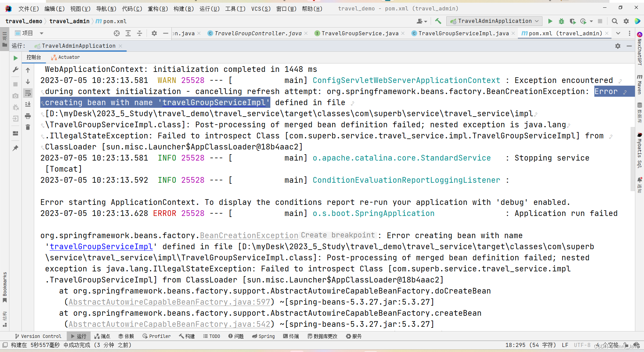The image size is (644, 352).
Task: Open 问题 problems tool window
Action: click(x=236, y=336)
